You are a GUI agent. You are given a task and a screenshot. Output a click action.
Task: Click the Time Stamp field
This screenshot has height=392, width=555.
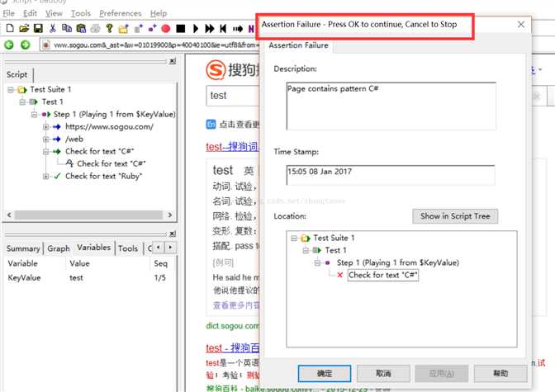pos(391,175)
